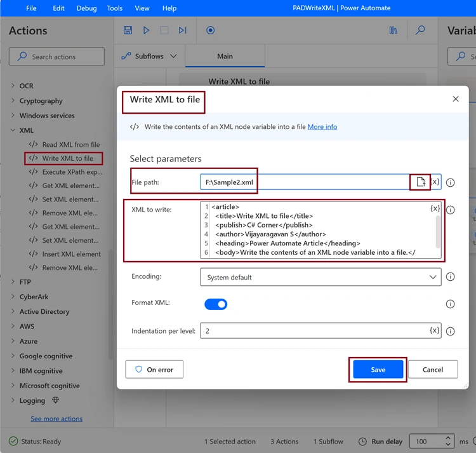Click the Search actions field
The height and width of the screenshot is (453, 476).
click(56, 57)
